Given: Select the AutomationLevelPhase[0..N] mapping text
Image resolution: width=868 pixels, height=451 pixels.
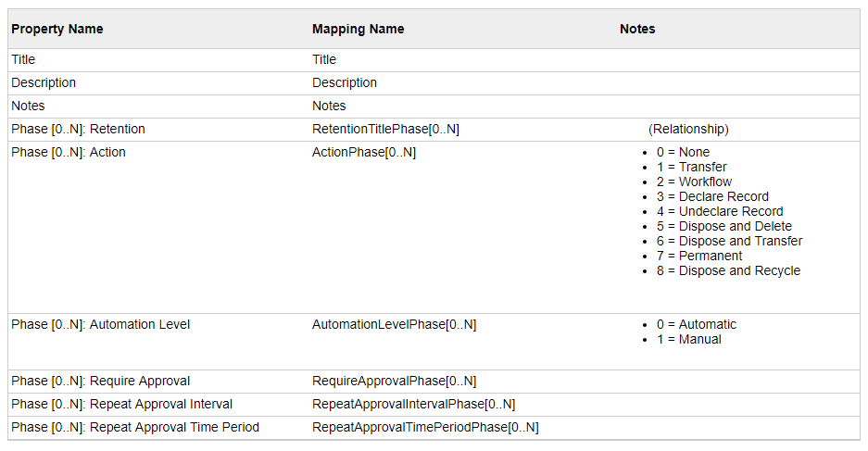Looking at the screenshot, I should pos(395,324).
